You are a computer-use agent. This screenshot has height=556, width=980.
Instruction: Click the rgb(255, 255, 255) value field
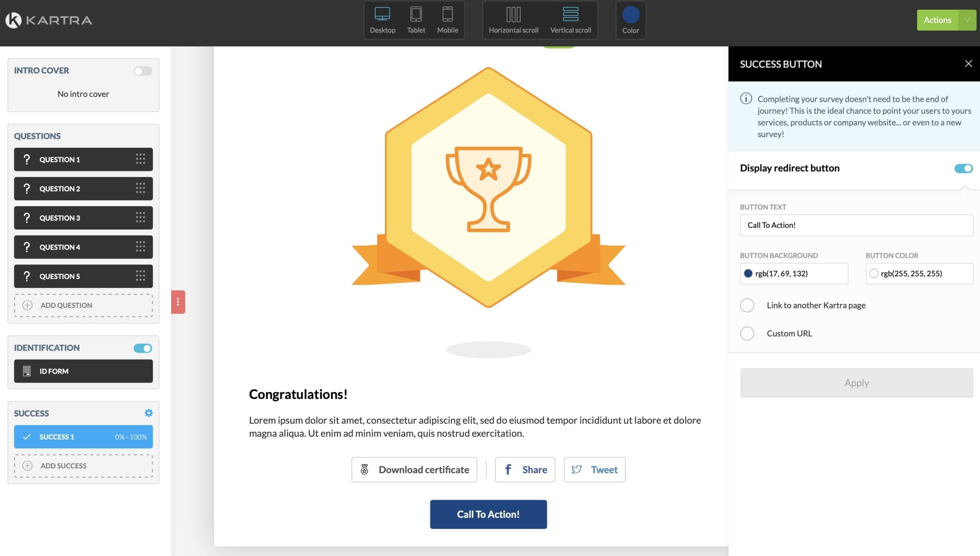click(920, 273)
